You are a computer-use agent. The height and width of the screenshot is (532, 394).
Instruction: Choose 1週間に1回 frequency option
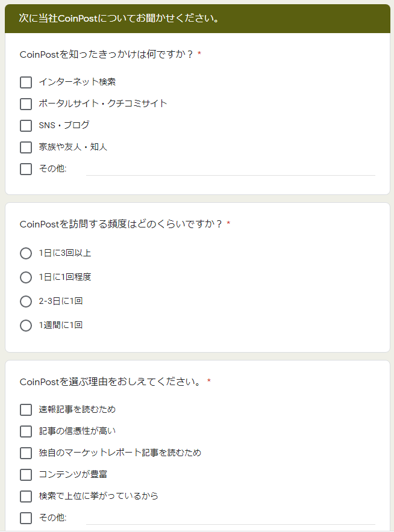click(26, 326)
